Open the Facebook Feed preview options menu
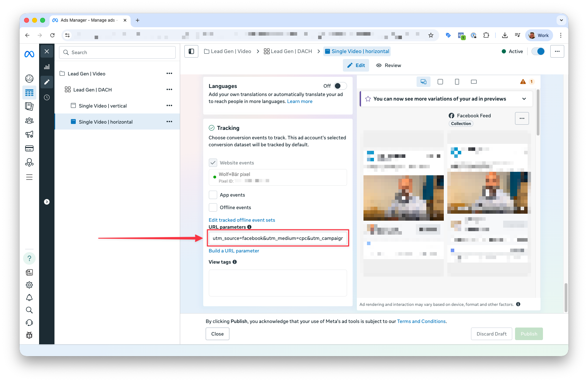The width and height of the screenshot is (588, 382). pyautogui.click(x=522, y=118)
